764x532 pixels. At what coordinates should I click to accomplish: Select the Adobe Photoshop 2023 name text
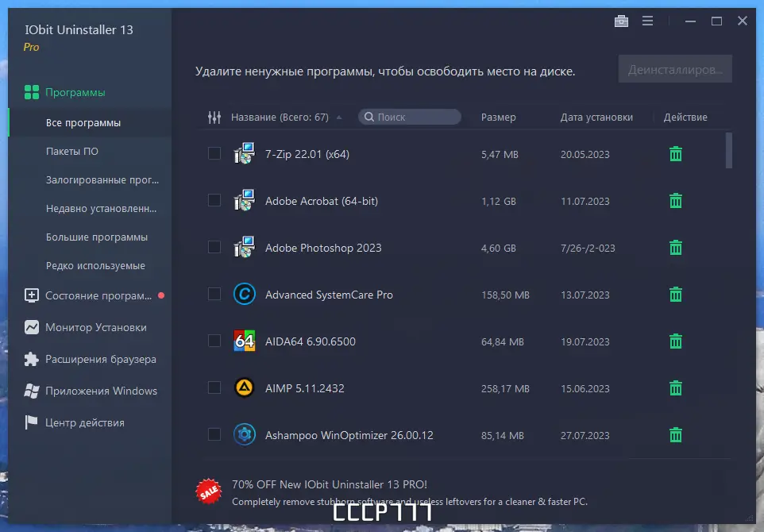pos(323,248)
